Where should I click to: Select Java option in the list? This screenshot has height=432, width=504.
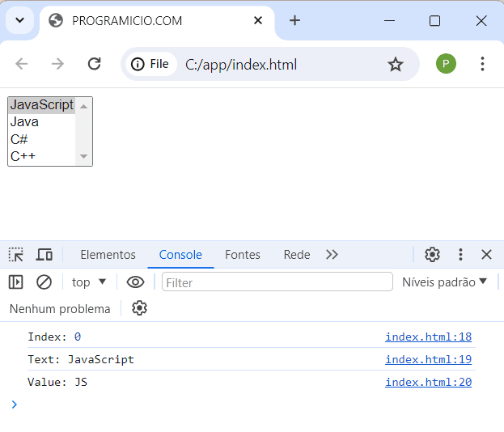coord(41,122)
